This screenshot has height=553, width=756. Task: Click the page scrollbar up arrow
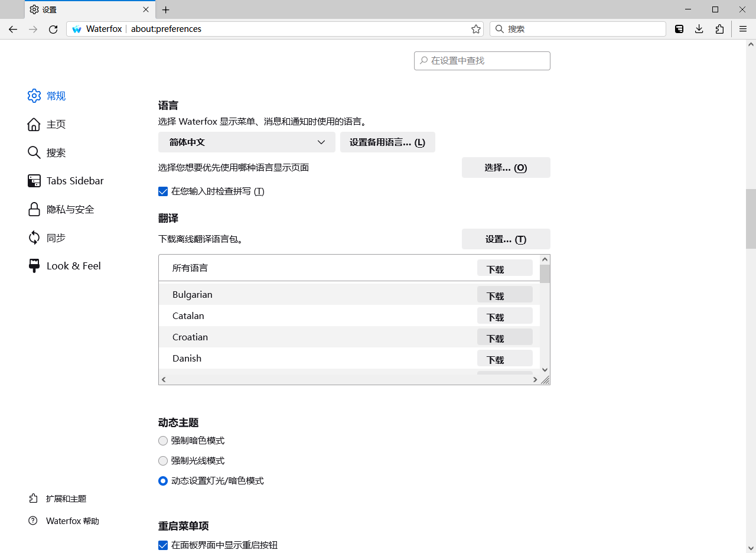pyautogui.click(x=751, y=44)
